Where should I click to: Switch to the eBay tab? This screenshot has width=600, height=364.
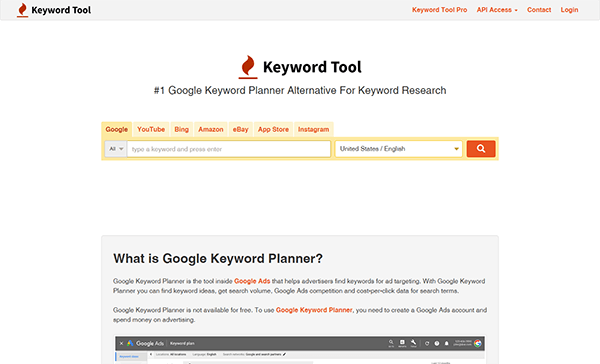(x=241, y=129)
